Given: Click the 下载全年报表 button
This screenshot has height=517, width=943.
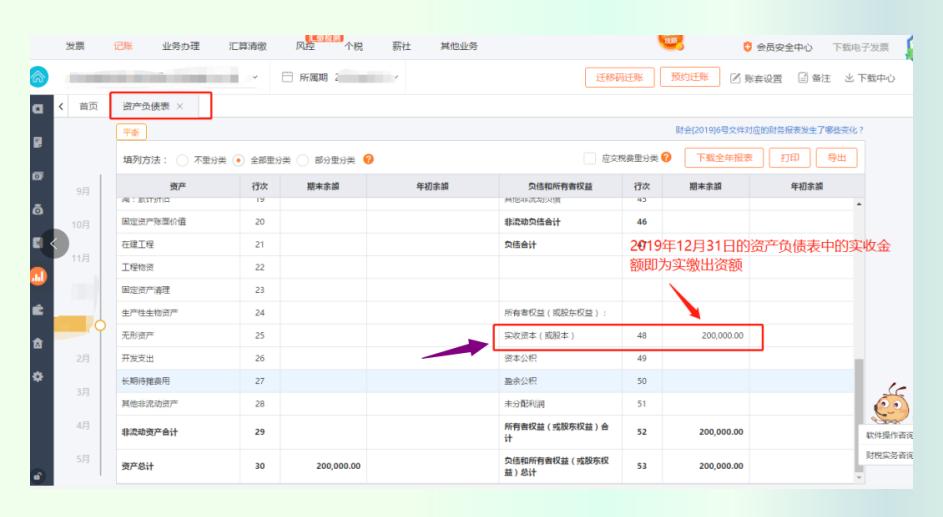Looking at the screenshot, I should click(x=724, y=158).
